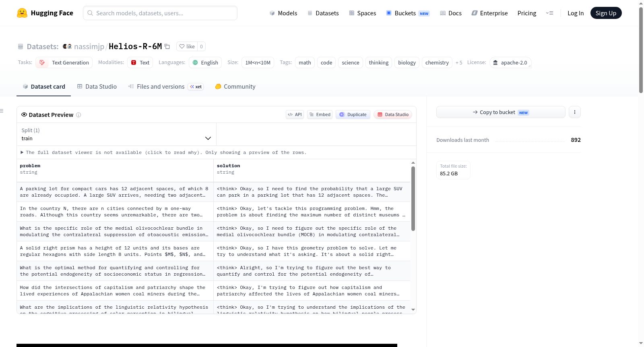Click the parking lot compact cars problem cell
This screenshot has width=644, height=347.
(x=115, y=192)
